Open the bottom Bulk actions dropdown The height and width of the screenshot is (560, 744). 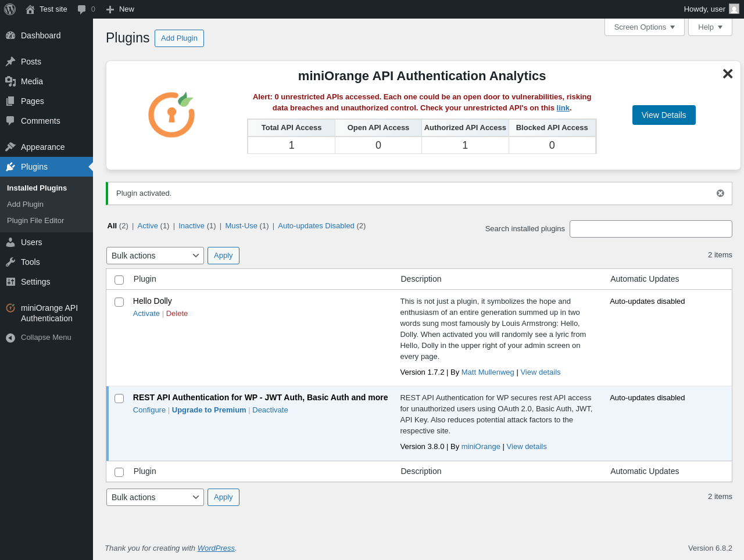155,497
